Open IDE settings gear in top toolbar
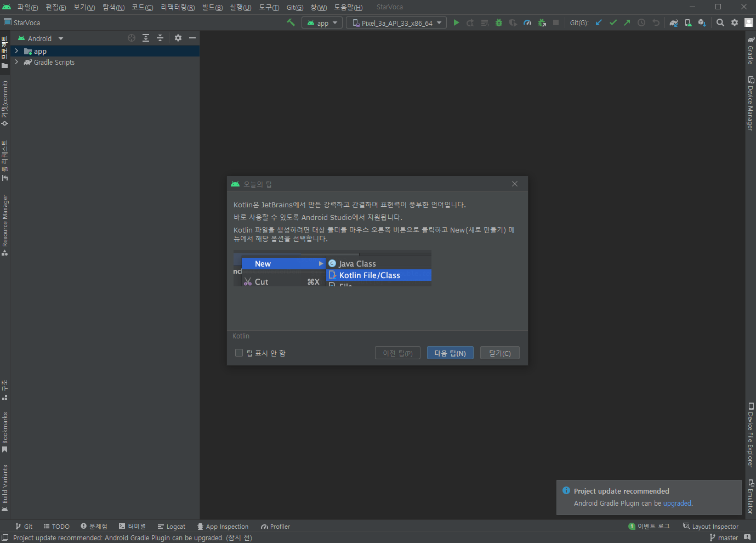Viewport: 756px width, 543px height. [x=735, y=22]
